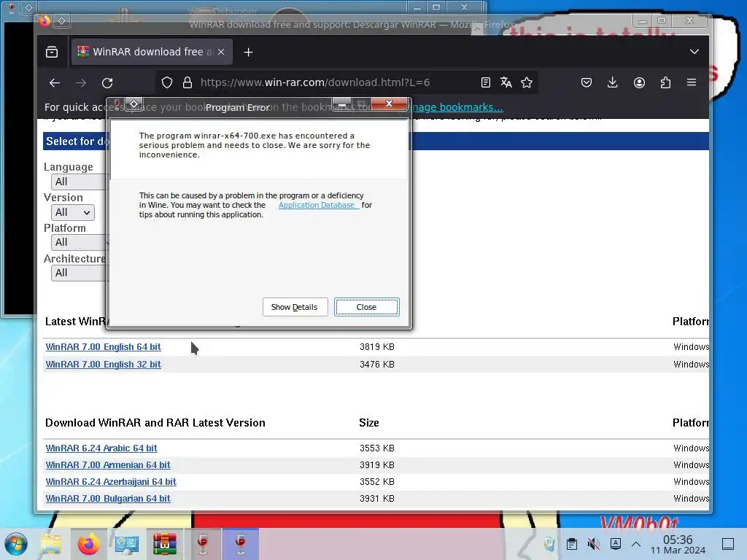The width and height of the screenshot is (747, 560).
Task: Click the site padlock icon
Action: click(x=187, y=83)
